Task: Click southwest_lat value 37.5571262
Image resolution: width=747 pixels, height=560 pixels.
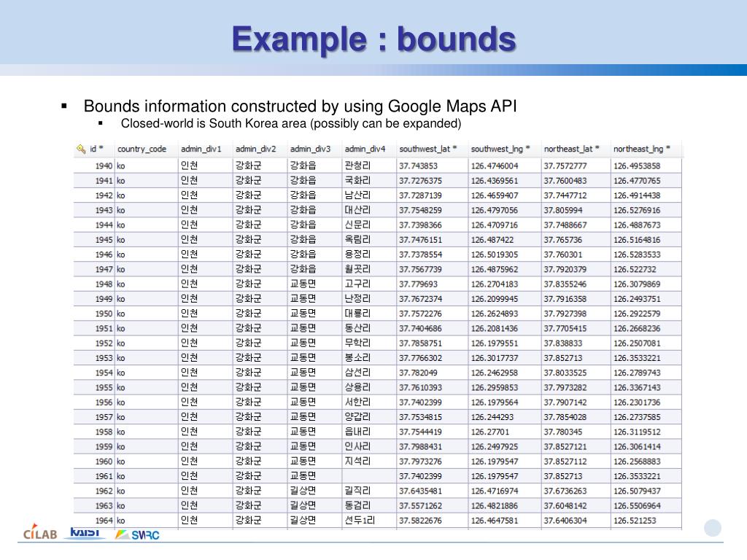Action: tap(420, 506)
